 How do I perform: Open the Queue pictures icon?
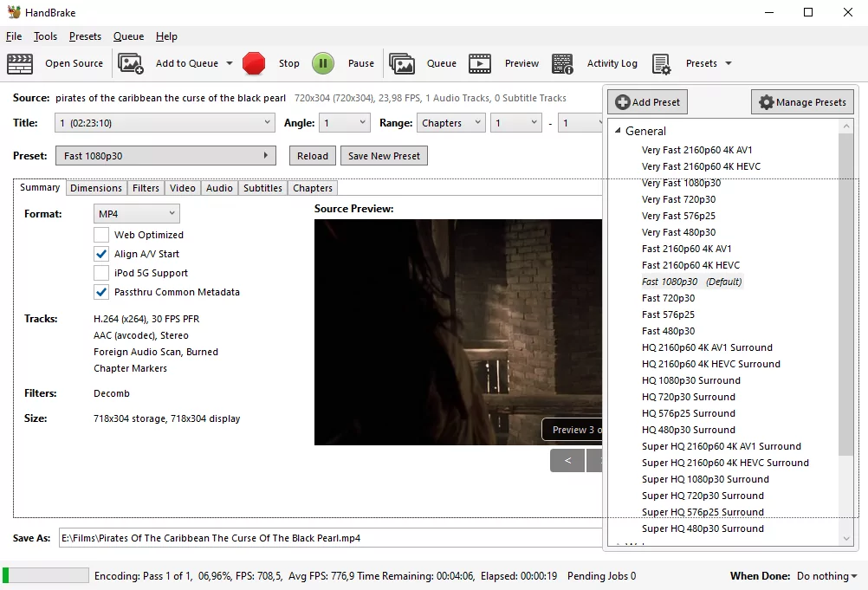point(402,63)
